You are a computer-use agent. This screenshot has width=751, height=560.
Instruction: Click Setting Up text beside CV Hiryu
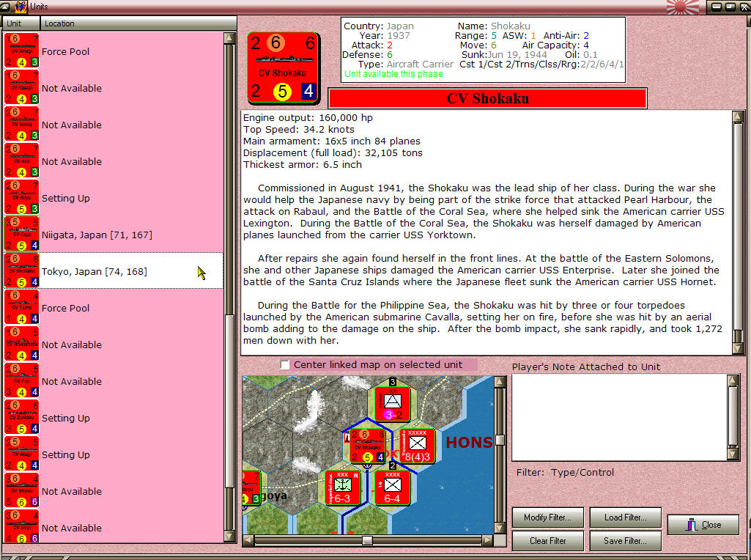click(x=66, y=199)
